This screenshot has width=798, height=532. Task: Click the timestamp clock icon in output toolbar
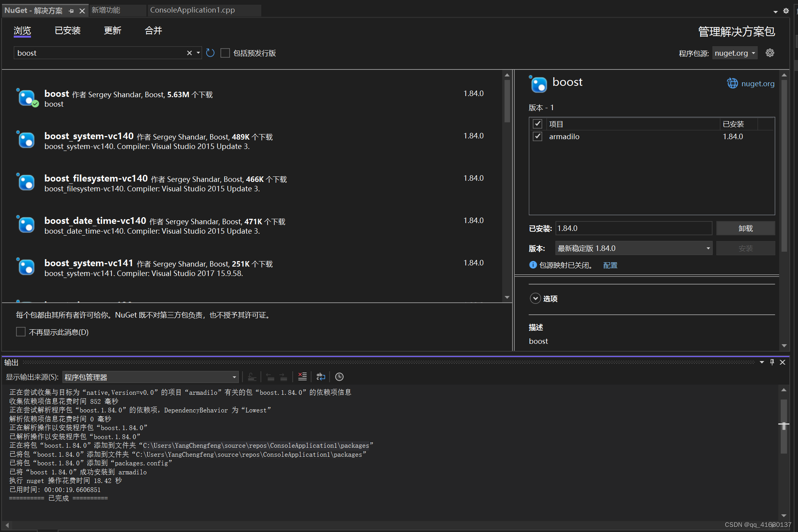point(339,377)
